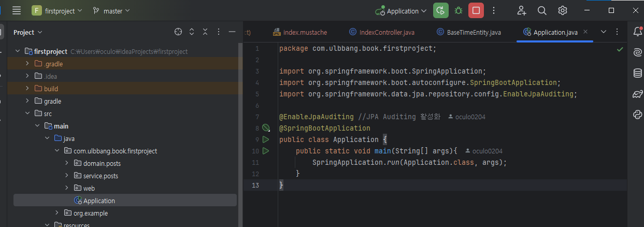Open the master branch dropdown
This screenshot has height=227, width=644.
tap(111, 10)
